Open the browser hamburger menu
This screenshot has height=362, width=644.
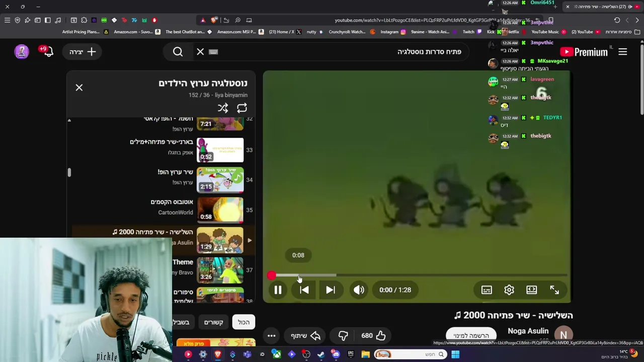click(x=7, y=20)
